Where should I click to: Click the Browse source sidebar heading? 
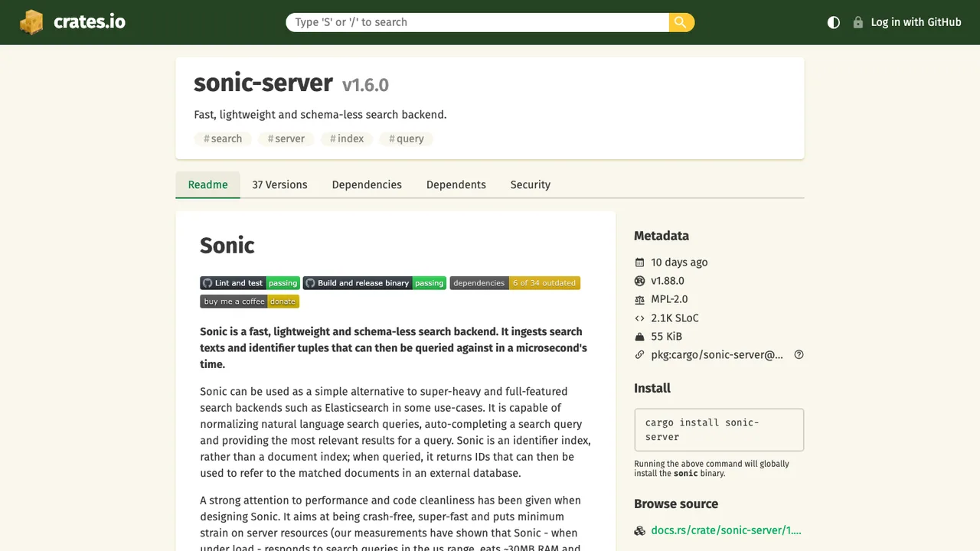tap(676, 504)
